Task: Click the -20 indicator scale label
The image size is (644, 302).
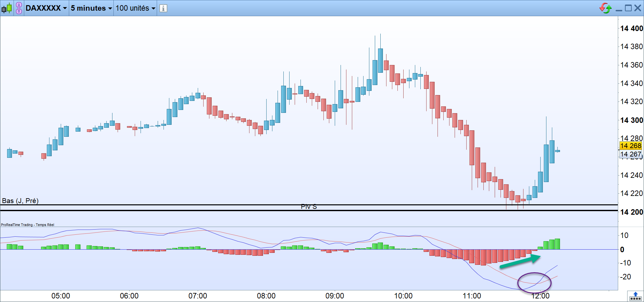Action: pos(625,277)
